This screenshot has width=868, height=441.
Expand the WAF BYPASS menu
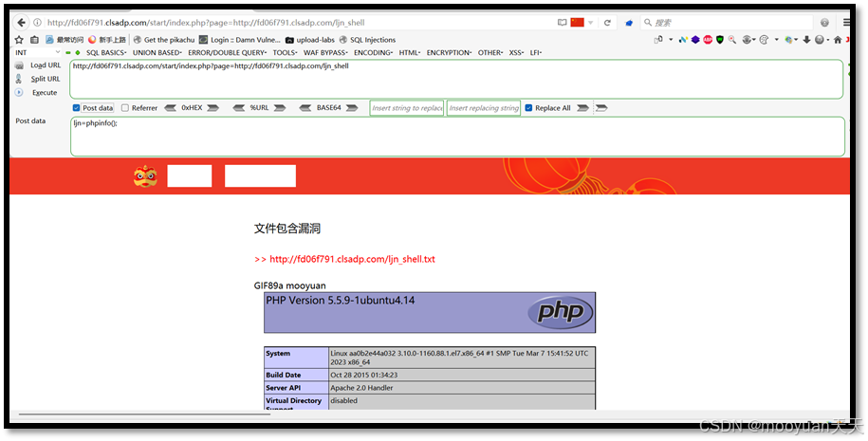325,52
